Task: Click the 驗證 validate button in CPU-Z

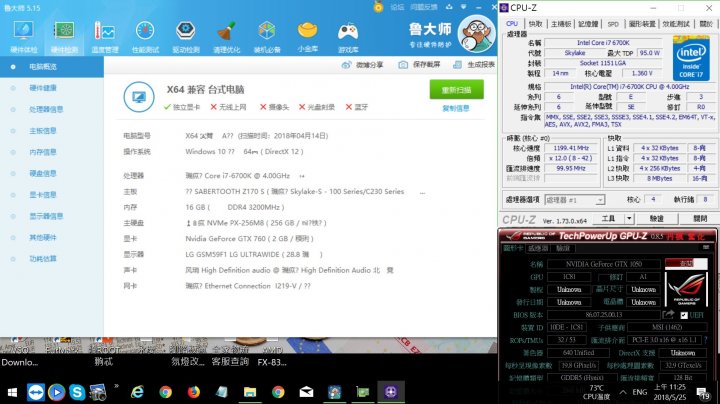Action: click(x=657, y=219)
